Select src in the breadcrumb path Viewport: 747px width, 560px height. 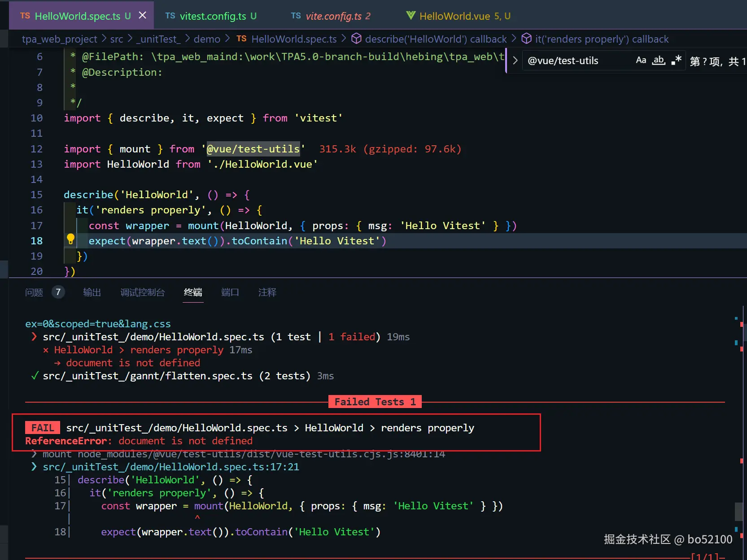click(x=117, y=39)
